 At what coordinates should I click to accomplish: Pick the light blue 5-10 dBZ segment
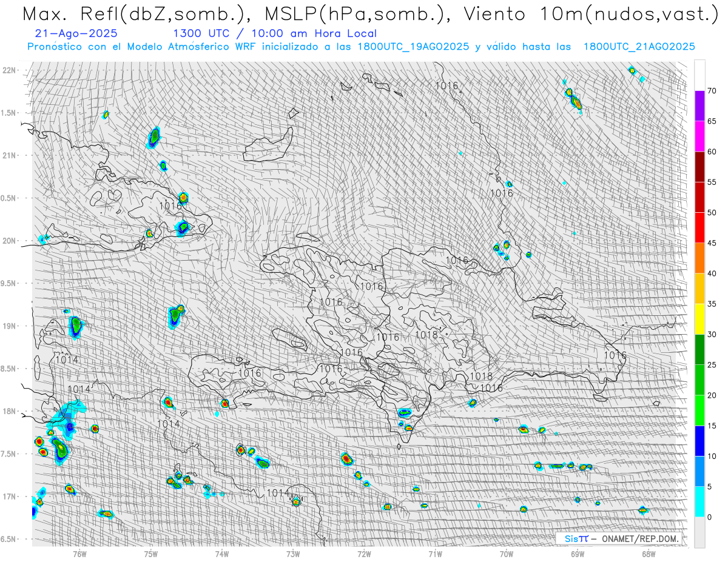point(699,471)
